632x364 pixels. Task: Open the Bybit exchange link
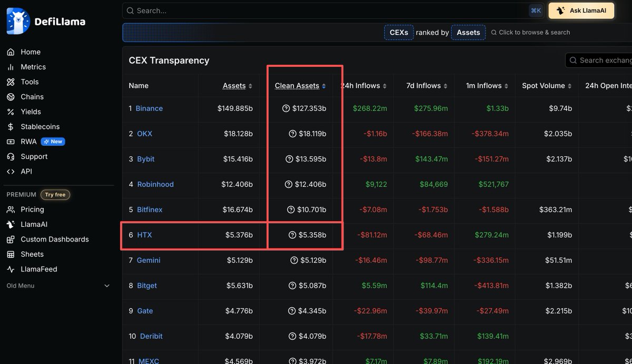146,159
